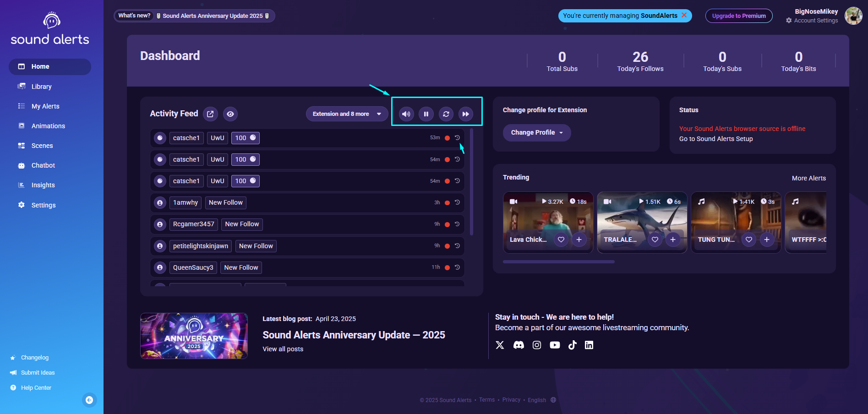
Task: Click the BigNoseMikey profile avatar
Action: [853, 16]
